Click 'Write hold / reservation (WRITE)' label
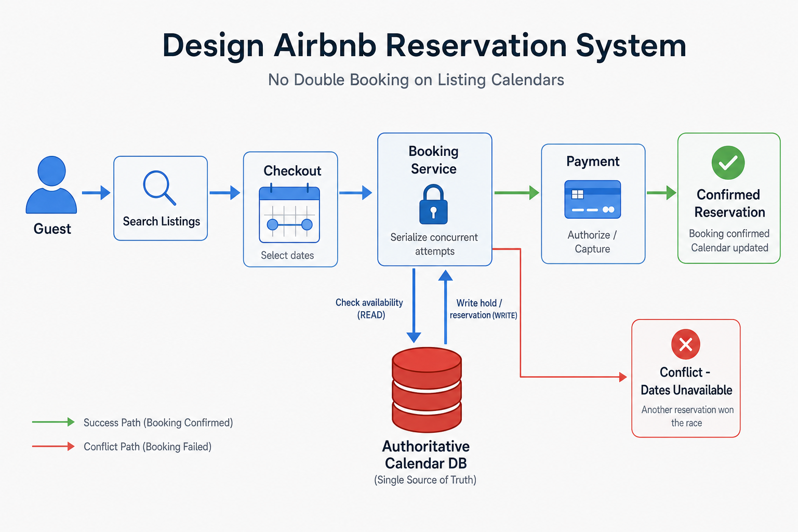Image resolution: width=798 pixels, height=532 pixels. tap(483, 309)
